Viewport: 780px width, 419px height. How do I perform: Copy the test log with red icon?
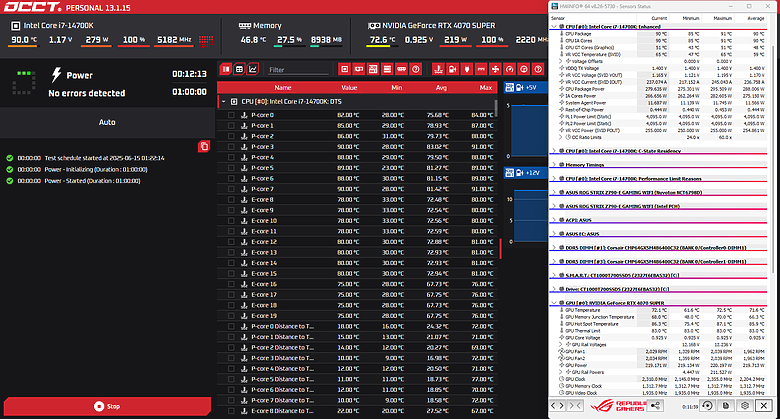[x=204, y=146]
